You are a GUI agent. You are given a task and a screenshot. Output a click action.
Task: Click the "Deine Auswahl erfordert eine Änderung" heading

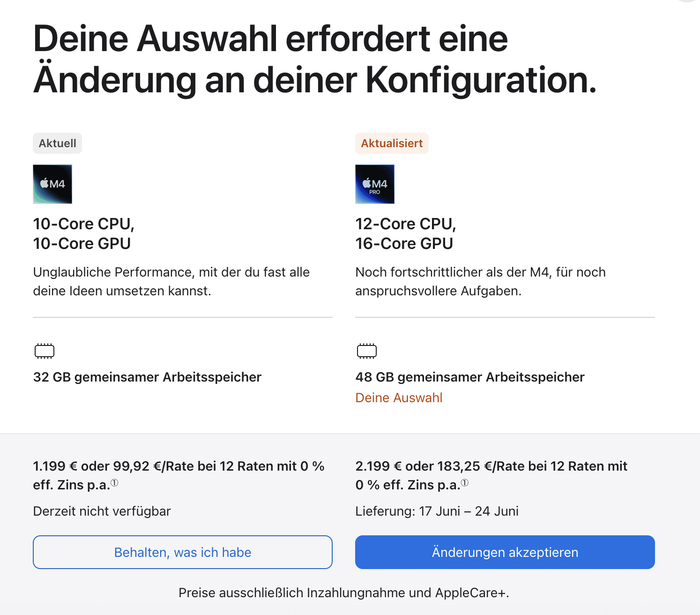[315, 59]
